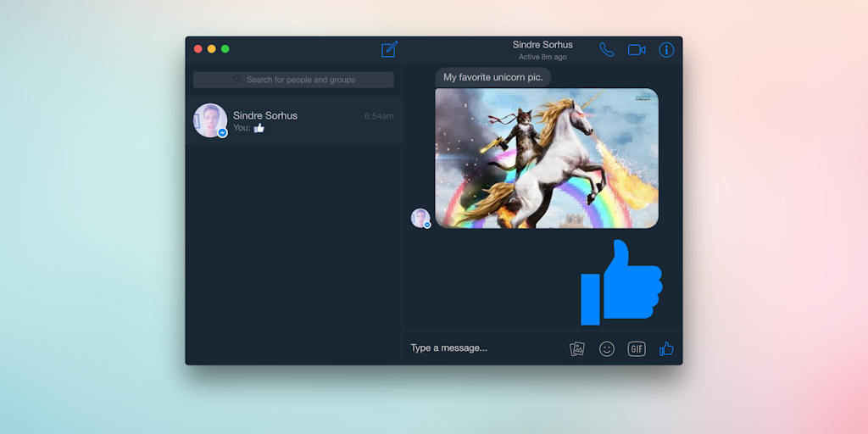This screenshot has height=434, width=868.
Task: Compose a new message with pencil icon
Action: [390, 49]
